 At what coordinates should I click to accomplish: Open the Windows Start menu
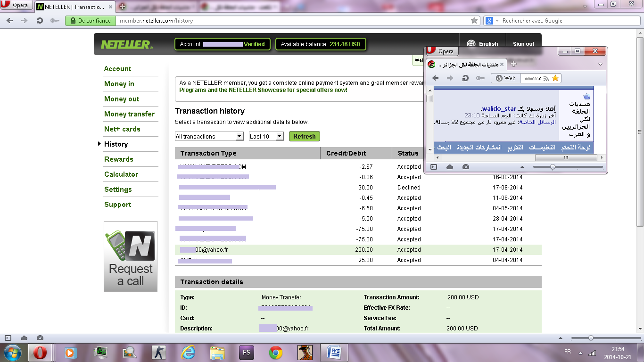[x=12, y=353]
